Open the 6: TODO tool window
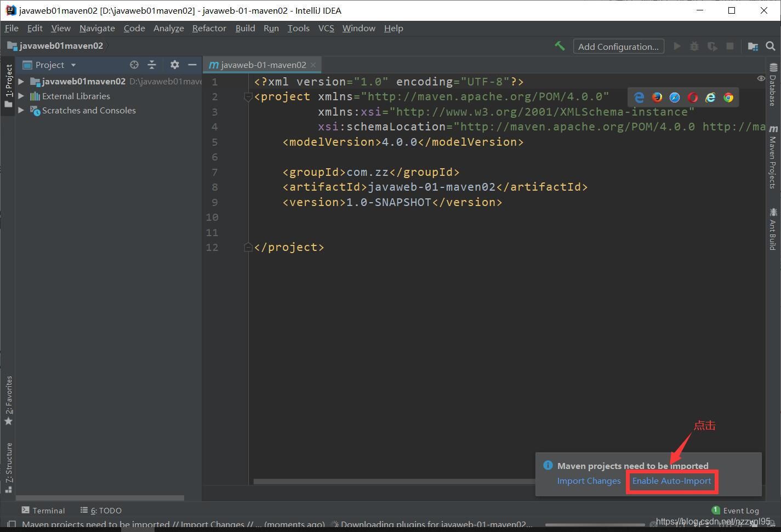The width and height of the screenshot is (781, 532). (x=101, y=510)
